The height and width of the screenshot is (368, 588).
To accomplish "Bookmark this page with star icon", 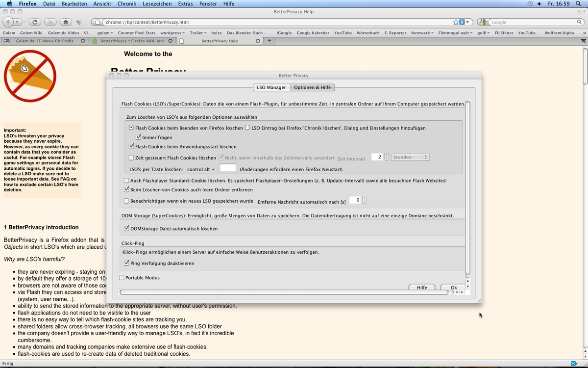I will tap(456, 22).
